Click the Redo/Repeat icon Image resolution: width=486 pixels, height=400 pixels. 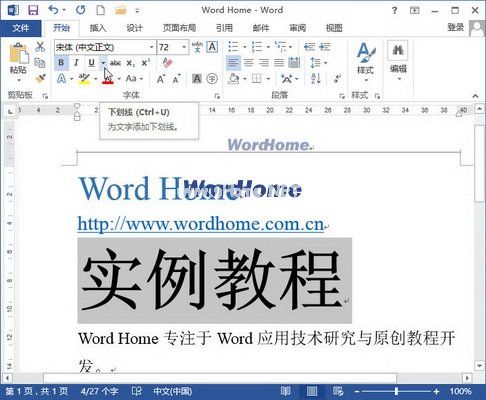point(81,10)
